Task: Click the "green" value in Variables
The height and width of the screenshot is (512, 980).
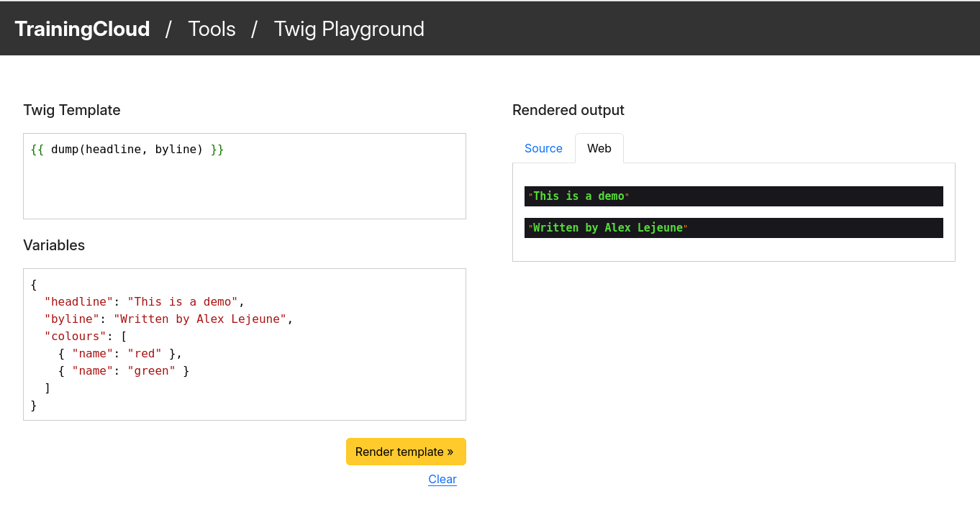Action: [152, 371]
